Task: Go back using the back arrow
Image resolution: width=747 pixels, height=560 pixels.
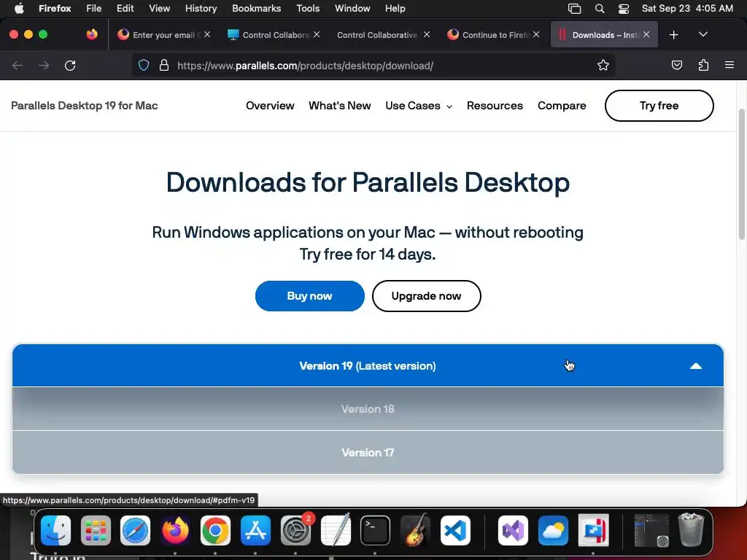Action: pos(18,65)
